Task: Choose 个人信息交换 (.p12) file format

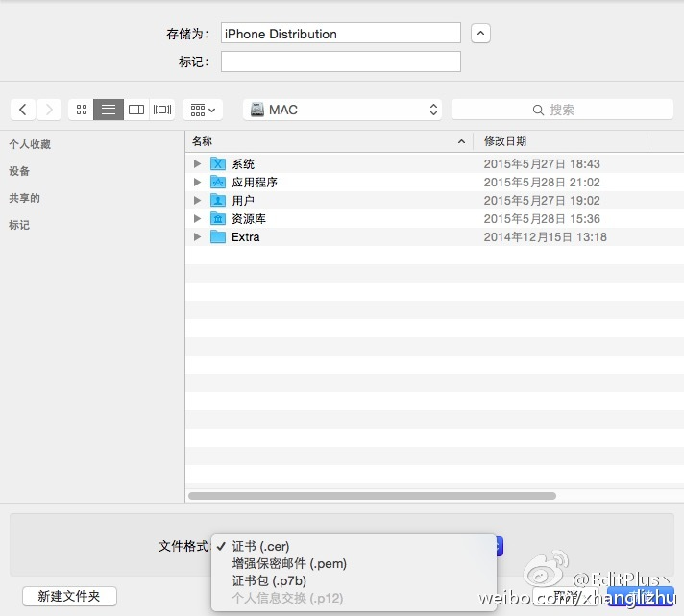Action: (x=354, y=598)
